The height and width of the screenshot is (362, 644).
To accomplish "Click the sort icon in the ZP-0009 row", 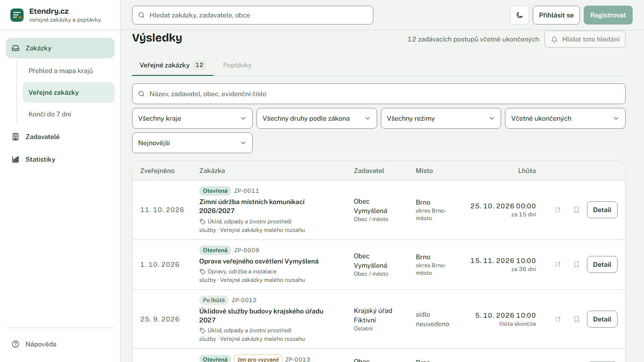I will point(558,264).
